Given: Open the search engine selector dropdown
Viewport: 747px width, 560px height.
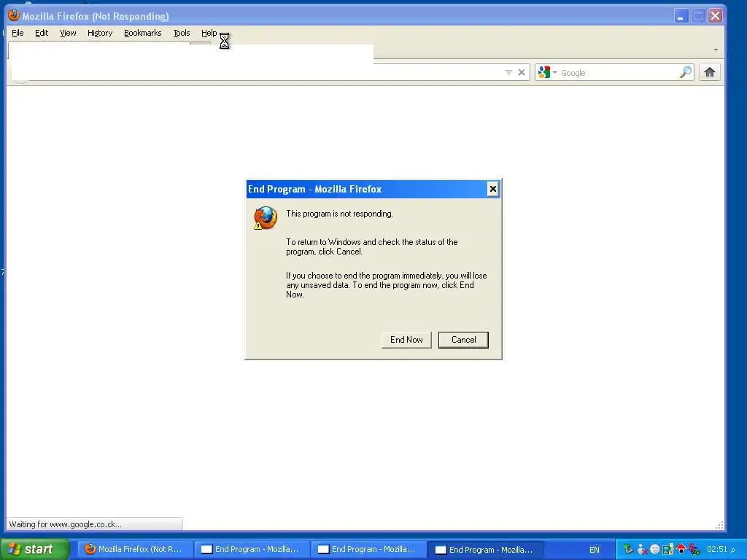Looking at the screenshot, I should (x=547, y=72).
